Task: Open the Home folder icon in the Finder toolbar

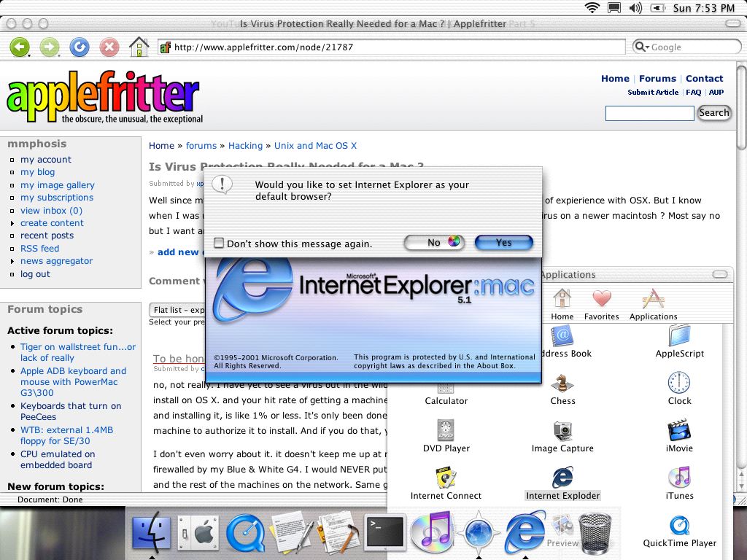Action: point(562,298)
